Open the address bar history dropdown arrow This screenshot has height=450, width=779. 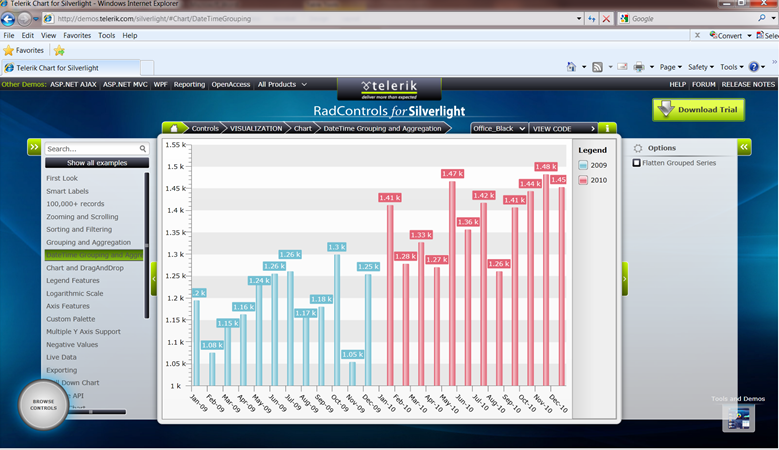click(x=579, y=19)
